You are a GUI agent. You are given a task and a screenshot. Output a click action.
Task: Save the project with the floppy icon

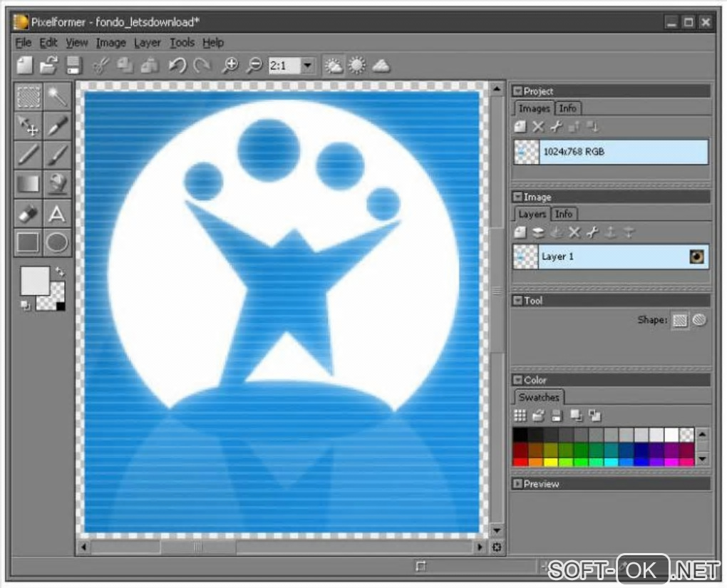point(73,66)
